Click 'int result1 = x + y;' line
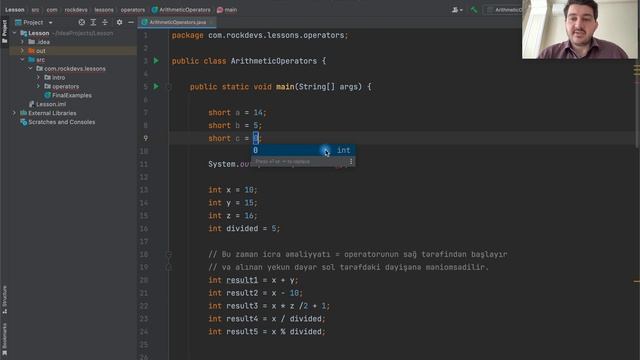 click(x=253, y=280)
